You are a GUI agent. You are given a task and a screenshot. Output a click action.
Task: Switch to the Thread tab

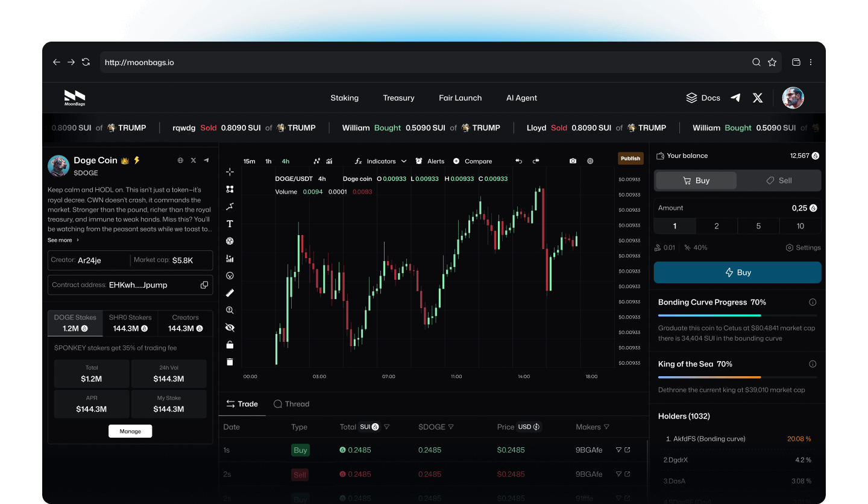(x=291, y=404)
